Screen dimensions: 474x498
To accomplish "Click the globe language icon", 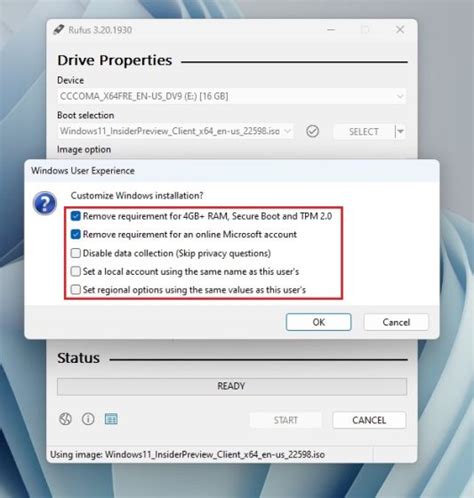I will click(65, 419).
